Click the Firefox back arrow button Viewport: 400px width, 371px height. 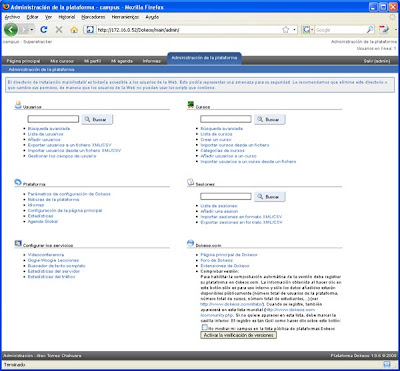click(x=11, y=30)
